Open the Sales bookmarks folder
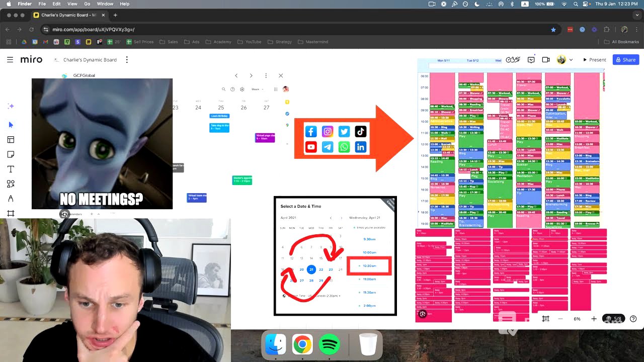This screenshot has height=362, width=644. [169, 42]
